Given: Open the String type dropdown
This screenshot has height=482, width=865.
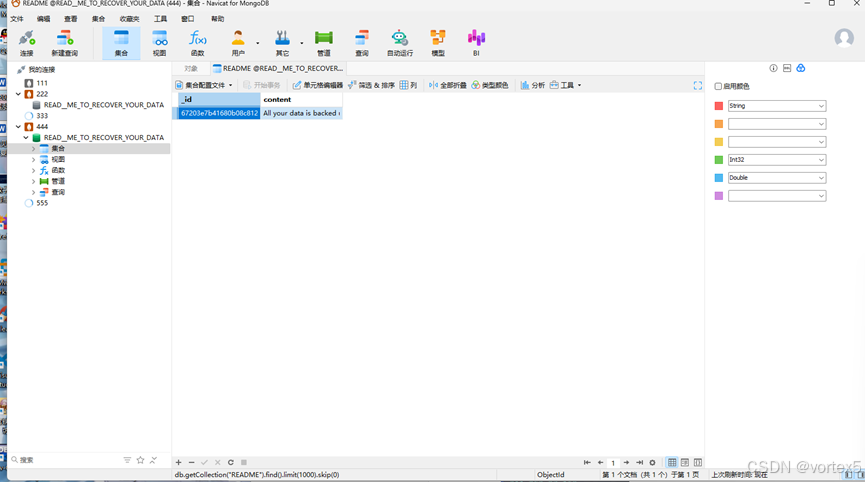Looking at the screenshot, I should [x=777, y=106].
